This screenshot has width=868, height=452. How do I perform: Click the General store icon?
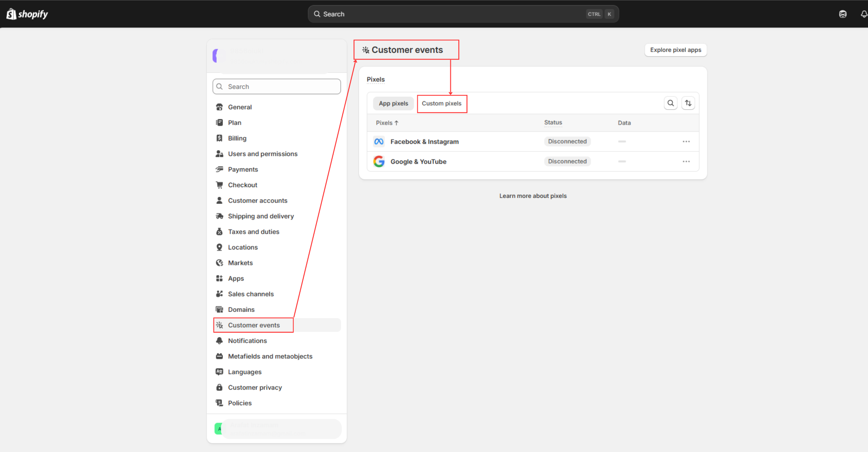pyautogui.click(x=219, y=107)
